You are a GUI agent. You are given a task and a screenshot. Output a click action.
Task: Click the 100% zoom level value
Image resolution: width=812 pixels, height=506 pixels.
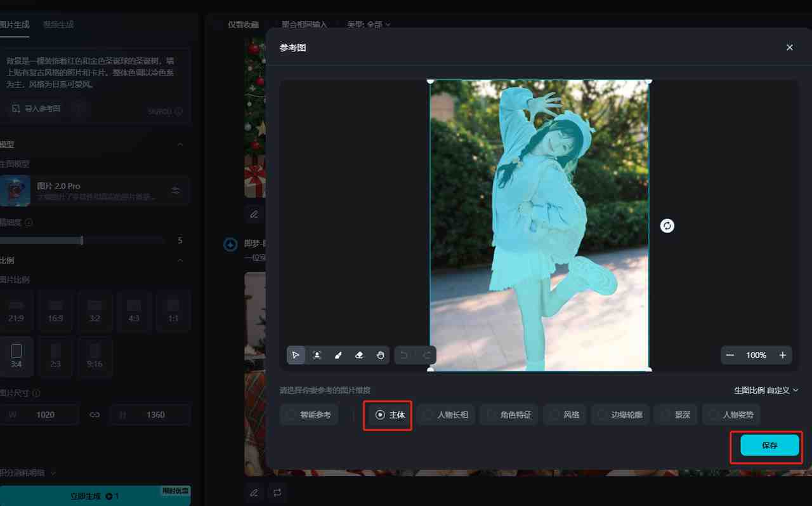tap(756, 355)
